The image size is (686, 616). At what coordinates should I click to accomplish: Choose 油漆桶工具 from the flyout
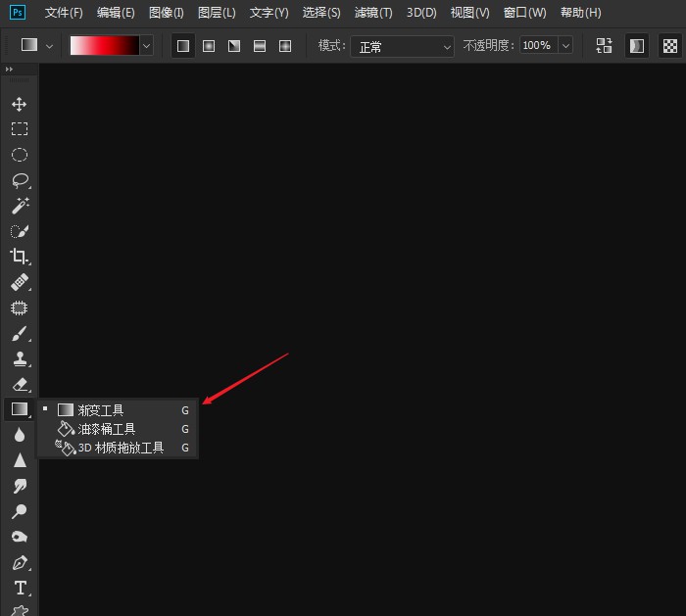[x=119, y=429]
